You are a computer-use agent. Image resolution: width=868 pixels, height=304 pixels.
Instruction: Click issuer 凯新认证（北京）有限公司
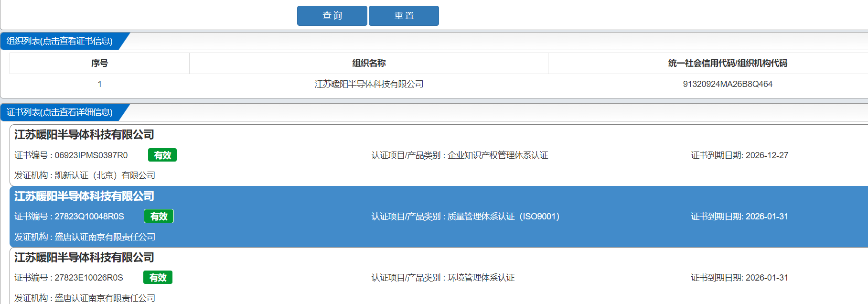[x=105, y=175]
